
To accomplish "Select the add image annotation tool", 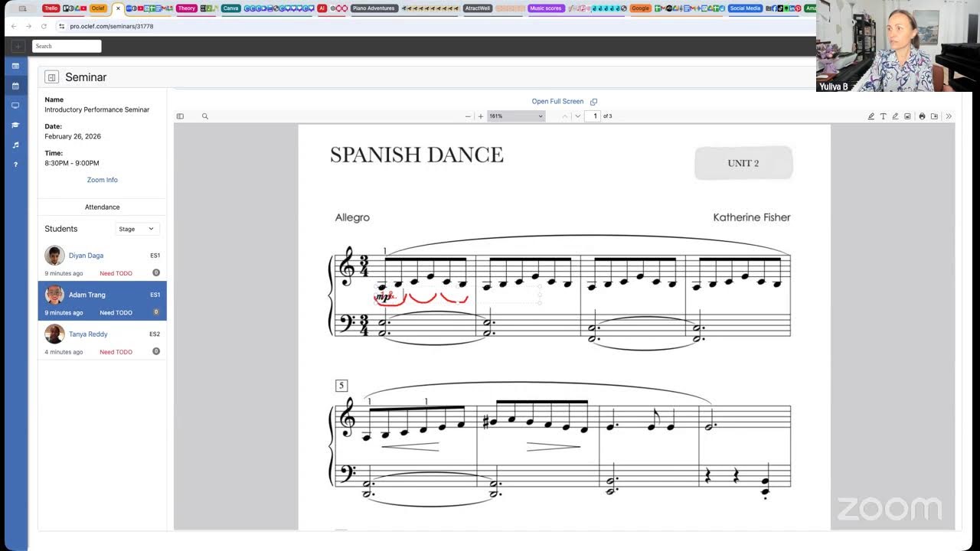I will click(x=907, y=116).
